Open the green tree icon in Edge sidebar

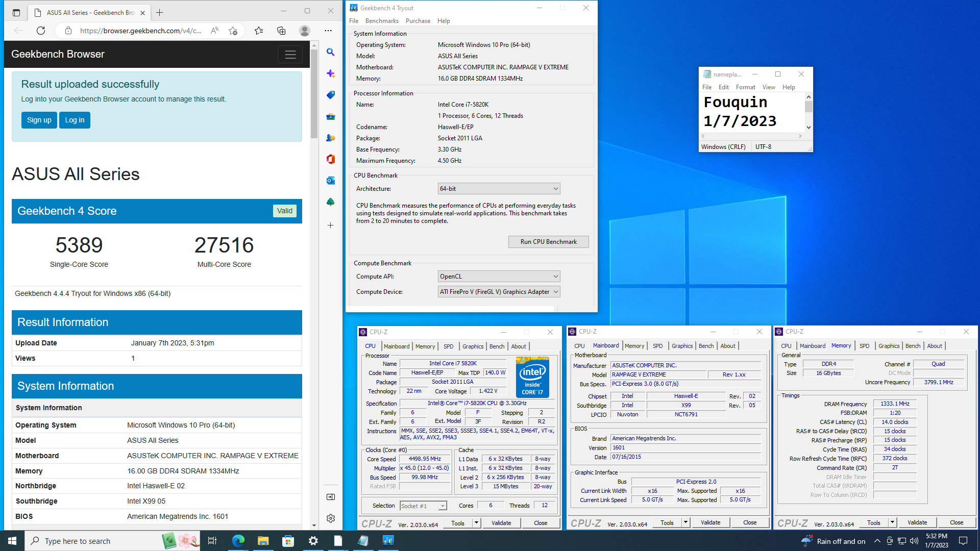click(x=331, y=202)
